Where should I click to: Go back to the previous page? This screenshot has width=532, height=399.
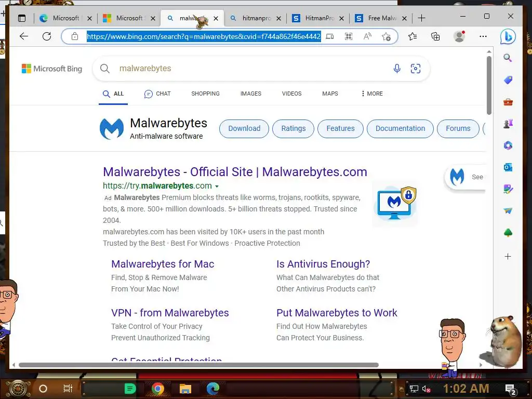pos(24,36)
